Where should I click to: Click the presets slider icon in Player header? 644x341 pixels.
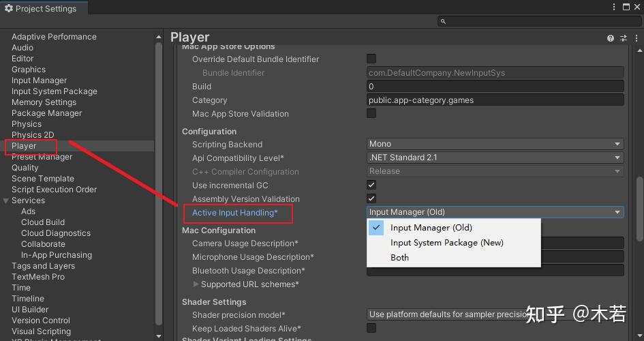click(x=624, y=38)
